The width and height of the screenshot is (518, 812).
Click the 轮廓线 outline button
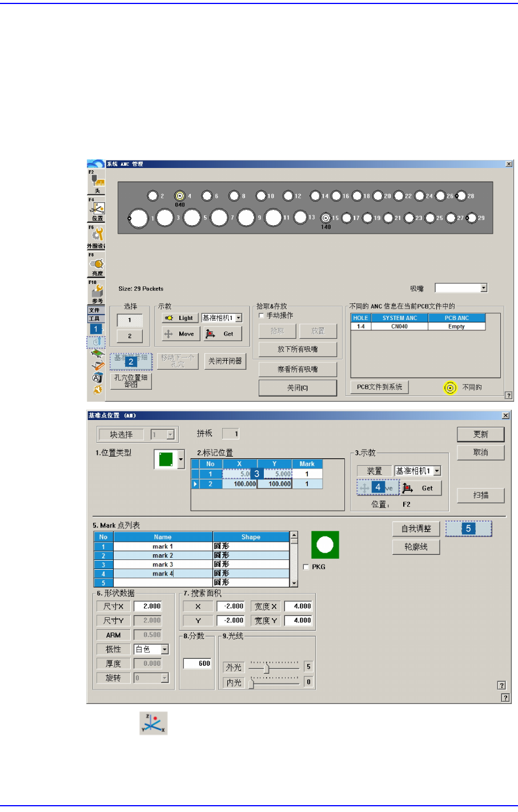tap(416, 547)
